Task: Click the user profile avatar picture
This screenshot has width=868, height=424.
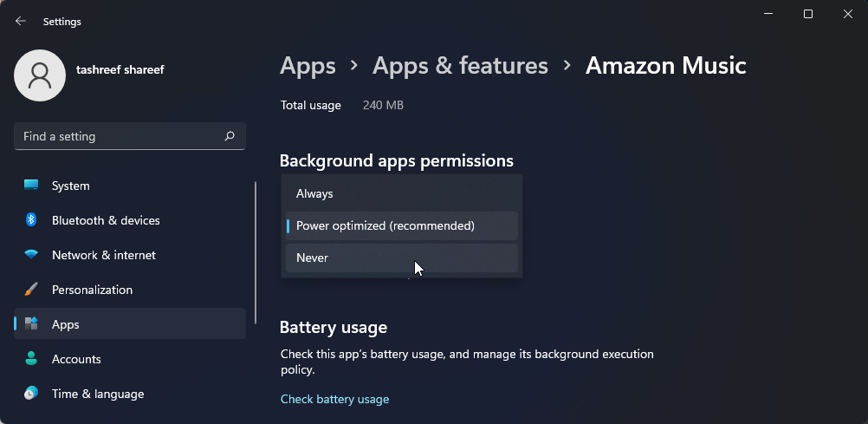Action: click(x=40, y=75)
